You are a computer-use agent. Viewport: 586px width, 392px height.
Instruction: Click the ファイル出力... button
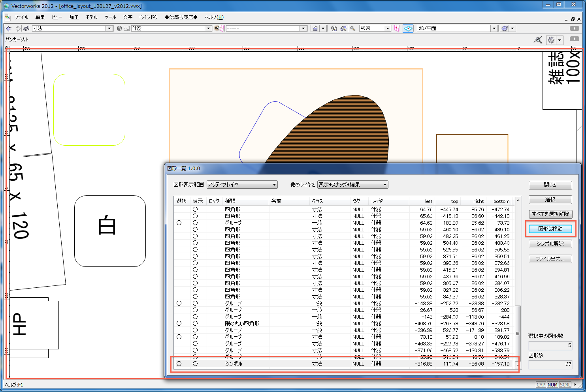550,259
